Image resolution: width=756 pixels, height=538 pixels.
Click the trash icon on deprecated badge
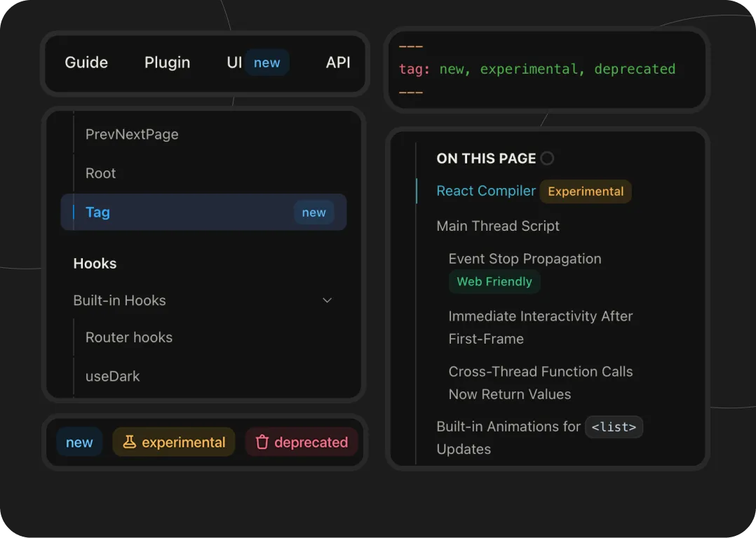click(262, 442)
